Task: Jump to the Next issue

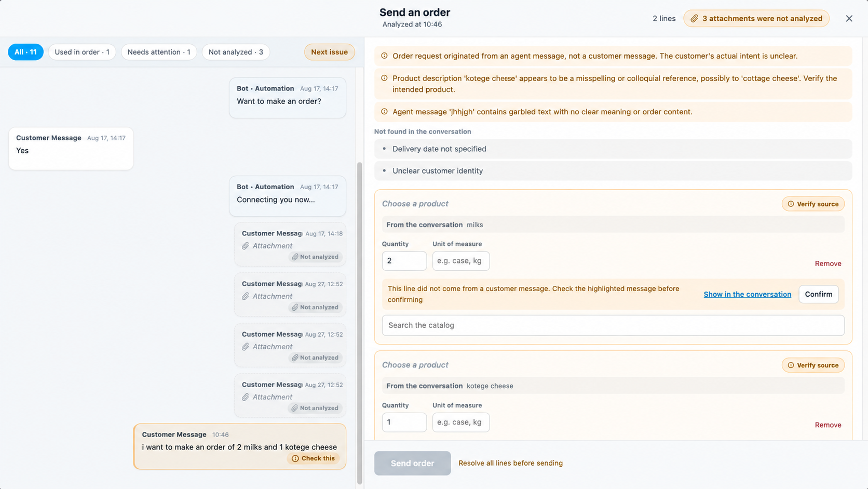Action: [x=329, y=52]
